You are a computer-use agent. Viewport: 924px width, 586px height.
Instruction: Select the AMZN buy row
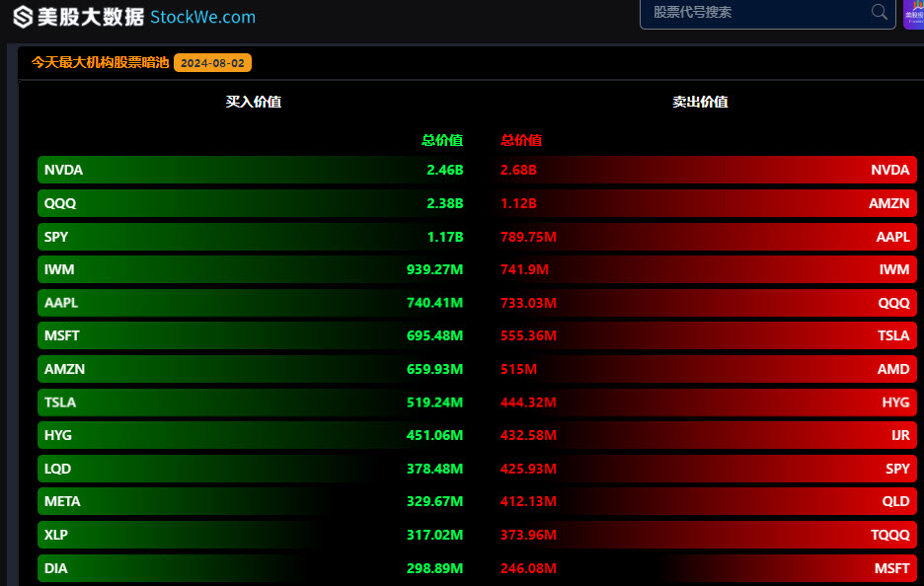[253, 369]
